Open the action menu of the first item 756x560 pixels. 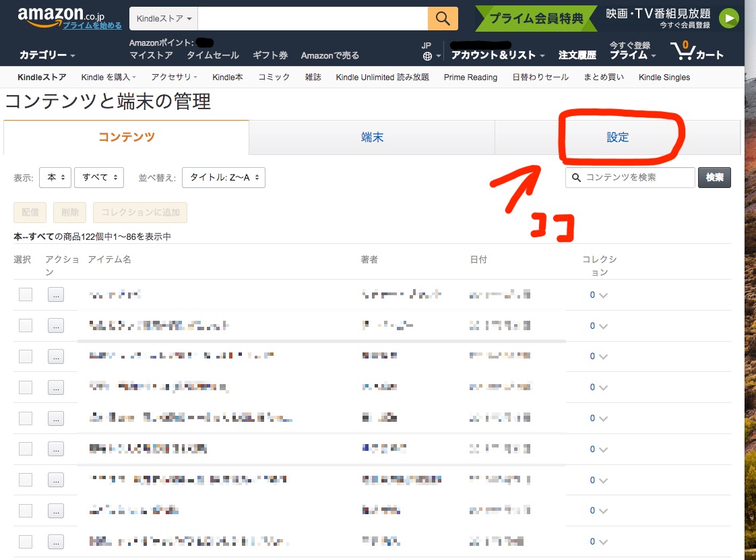click(x=56, y=294)
